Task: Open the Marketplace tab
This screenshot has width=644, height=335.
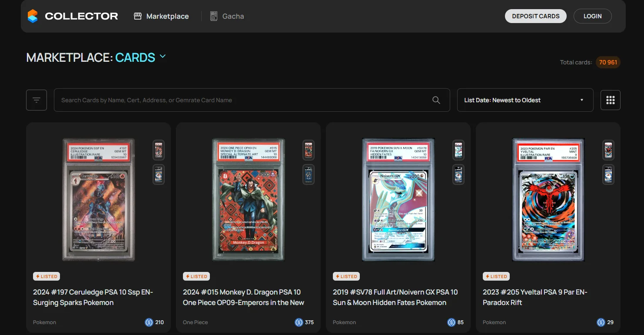Action: point(161,16)
